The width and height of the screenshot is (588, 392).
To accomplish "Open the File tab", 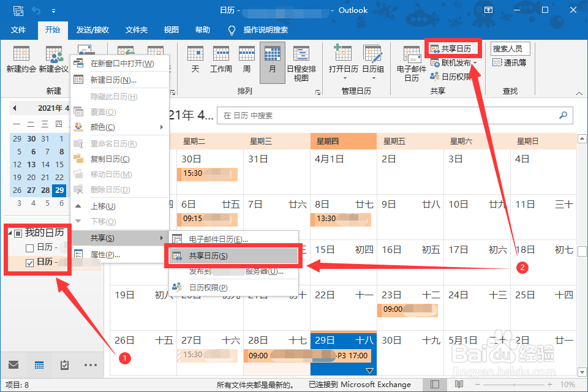I will click(18, 29).
